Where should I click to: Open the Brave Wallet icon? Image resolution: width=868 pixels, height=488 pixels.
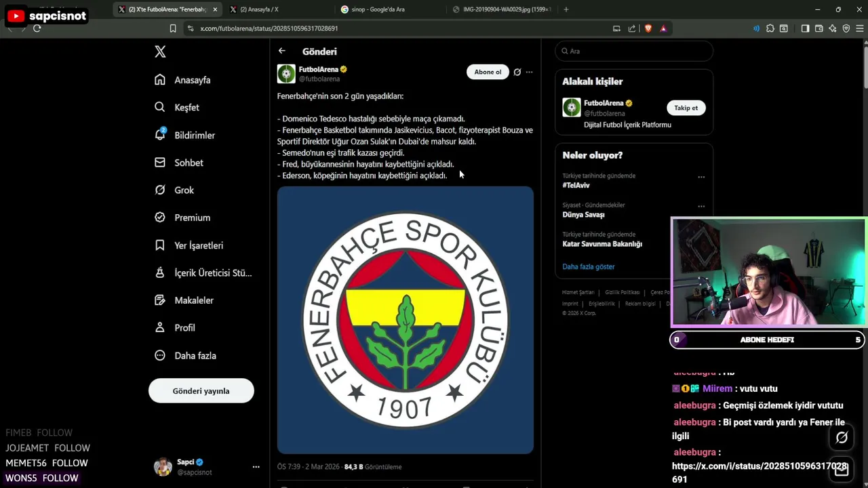point(818,28)
